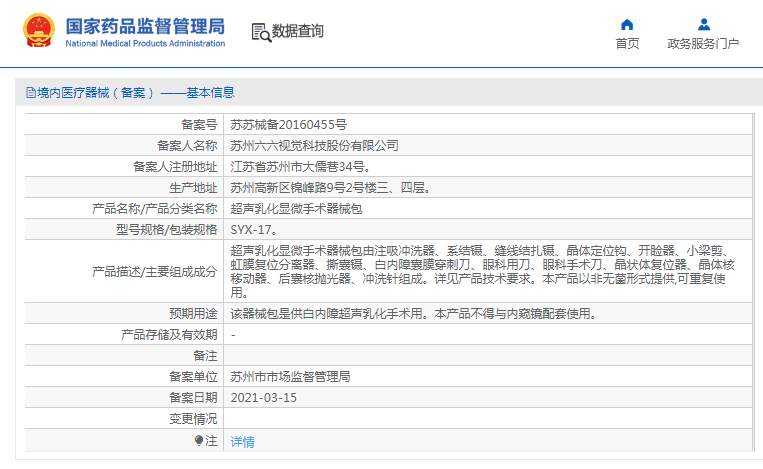Click the document icon before 境内医疗器械
Viewport: 763px width, 469px height.
pyautogui.click(x=31, y=92)
